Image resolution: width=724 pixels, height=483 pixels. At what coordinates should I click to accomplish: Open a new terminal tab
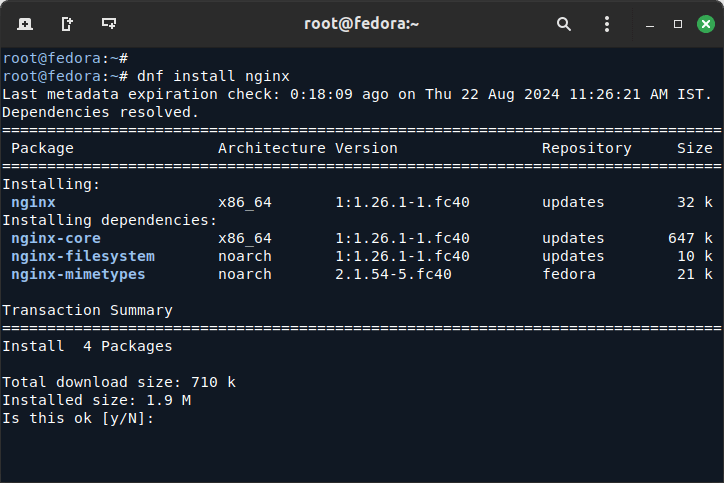click(25, 24)
